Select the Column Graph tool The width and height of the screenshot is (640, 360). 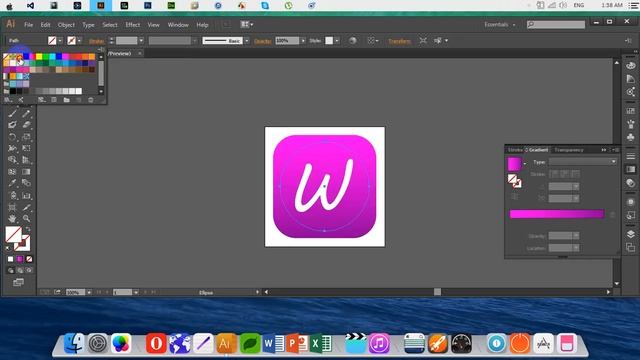pos(26,196)
